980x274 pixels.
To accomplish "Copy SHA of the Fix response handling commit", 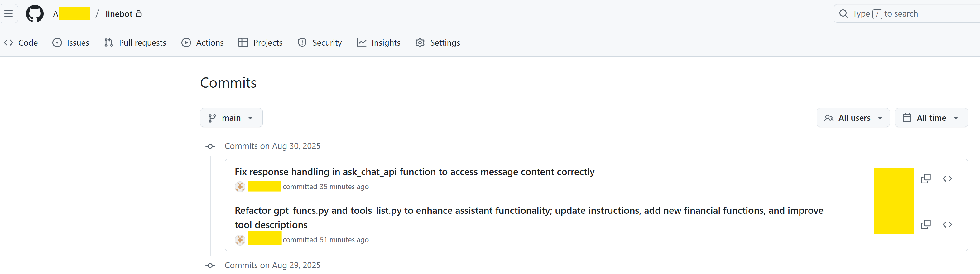I will click(925, 179).
